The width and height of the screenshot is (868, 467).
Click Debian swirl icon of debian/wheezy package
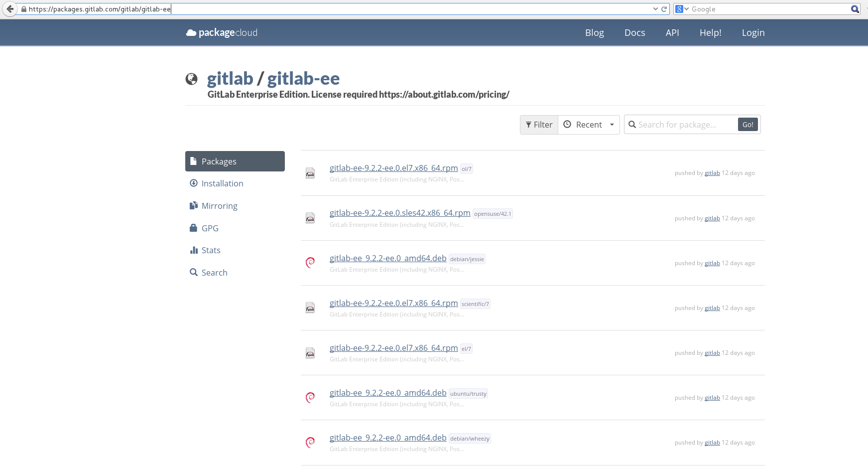pos(310,442)
